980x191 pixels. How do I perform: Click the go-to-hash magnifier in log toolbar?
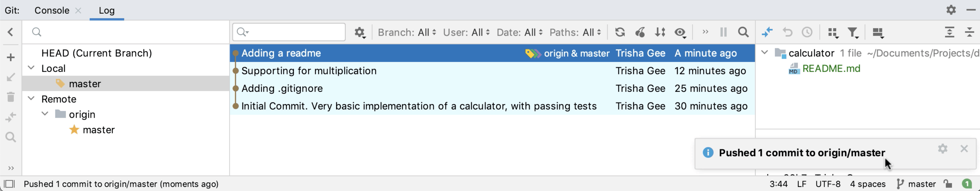(743, 32)
